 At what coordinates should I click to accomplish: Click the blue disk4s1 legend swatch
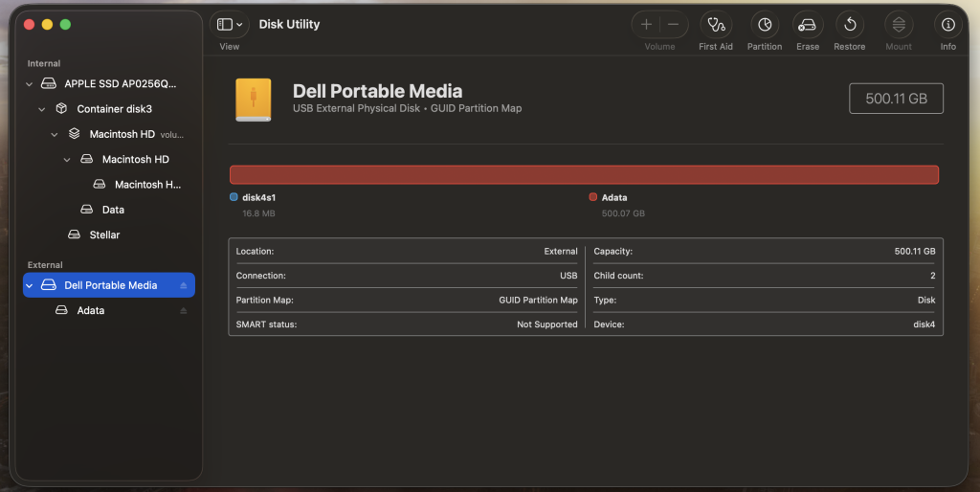[x=234, y=197]
